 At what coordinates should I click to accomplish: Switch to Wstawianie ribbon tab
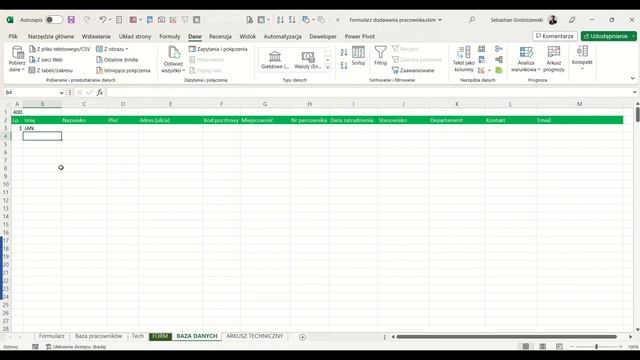(x=96, y=36)
